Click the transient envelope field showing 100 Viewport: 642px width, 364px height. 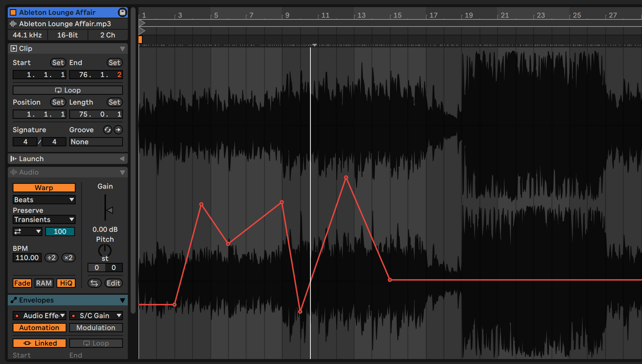point(60,232)
